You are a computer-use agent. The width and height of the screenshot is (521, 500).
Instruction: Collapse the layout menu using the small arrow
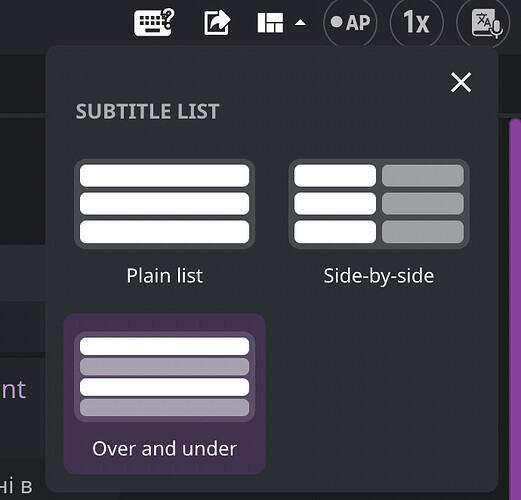click(x=300, y=22)
